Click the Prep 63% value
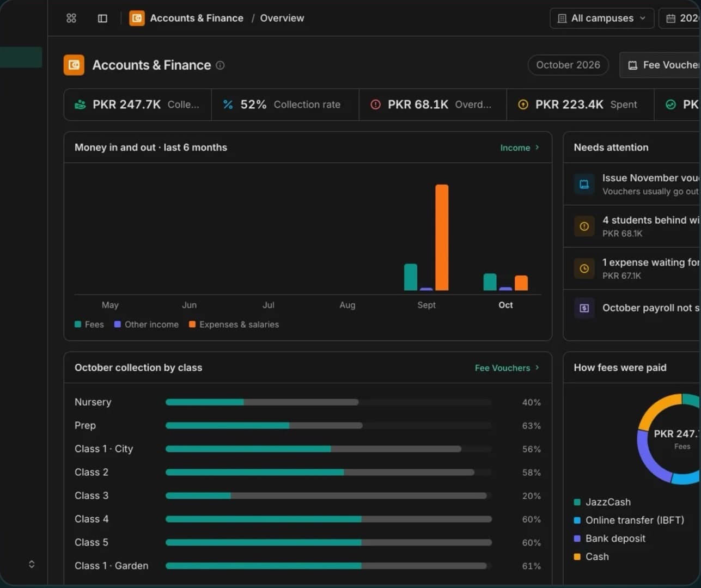The height and width of the screenshot is (588, 701). point(532,426)
